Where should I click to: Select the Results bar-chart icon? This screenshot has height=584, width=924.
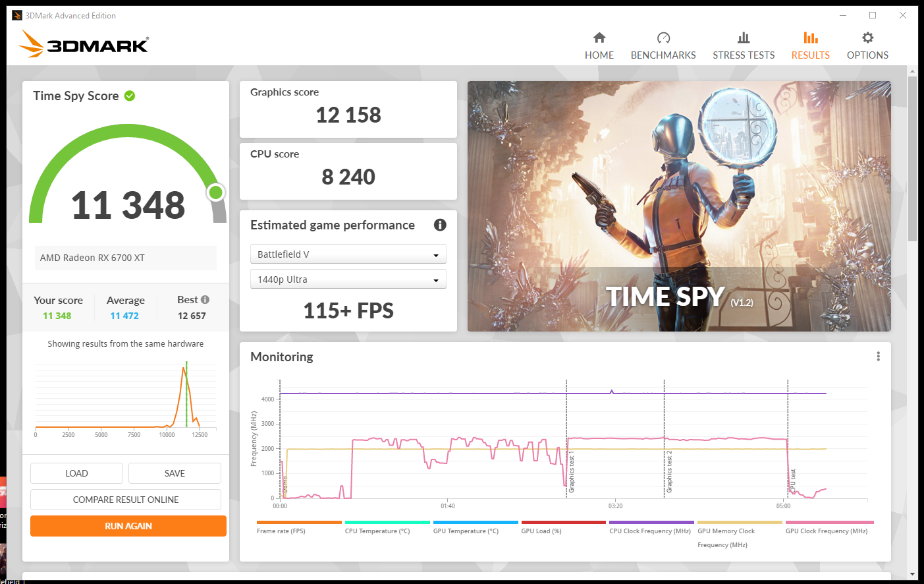(x=810, y=38)
